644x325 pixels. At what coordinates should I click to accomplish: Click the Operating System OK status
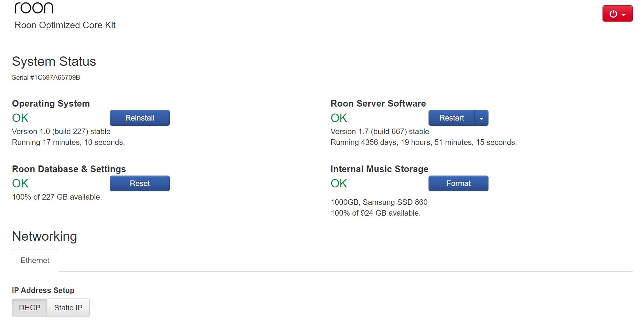pos(20,118)
